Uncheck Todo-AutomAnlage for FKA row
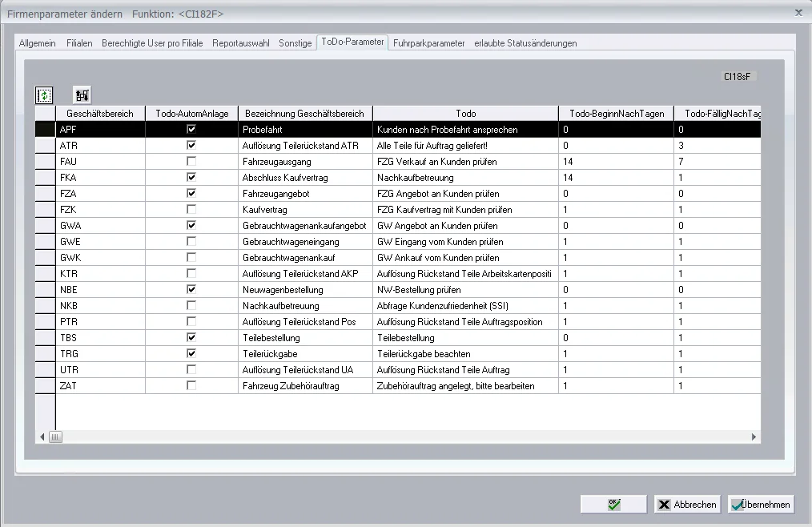Viewport: 812px width, 527px height. click(191, 177)
